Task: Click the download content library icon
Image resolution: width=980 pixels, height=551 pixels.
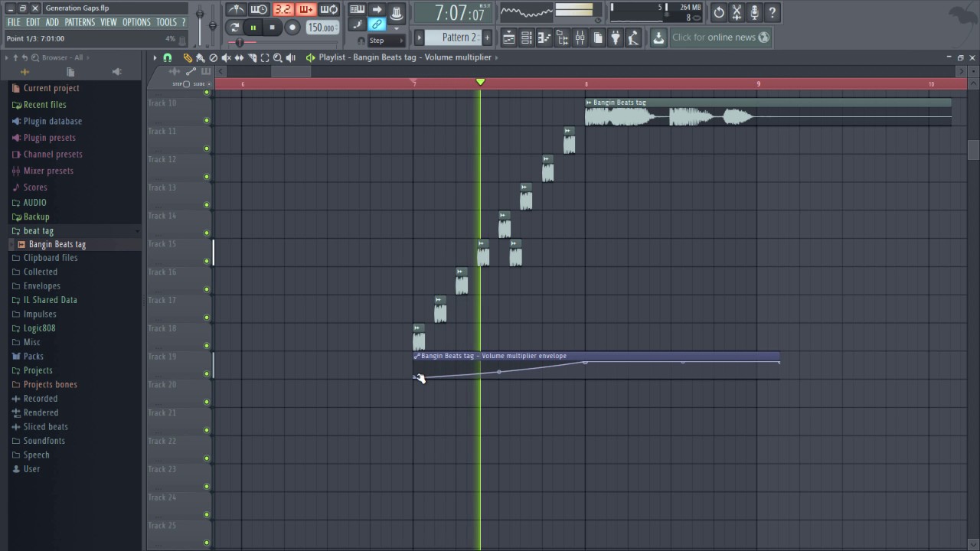Action: click(x=658, y=37)
